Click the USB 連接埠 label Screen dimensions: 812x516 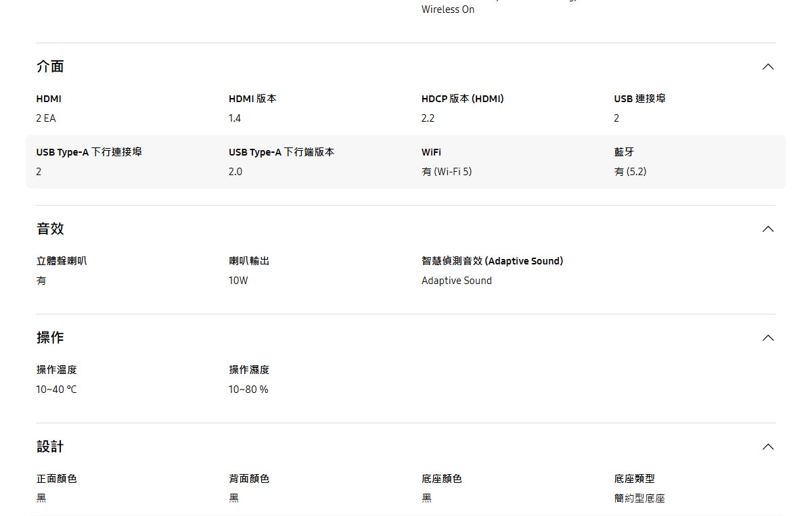point(639,99)
